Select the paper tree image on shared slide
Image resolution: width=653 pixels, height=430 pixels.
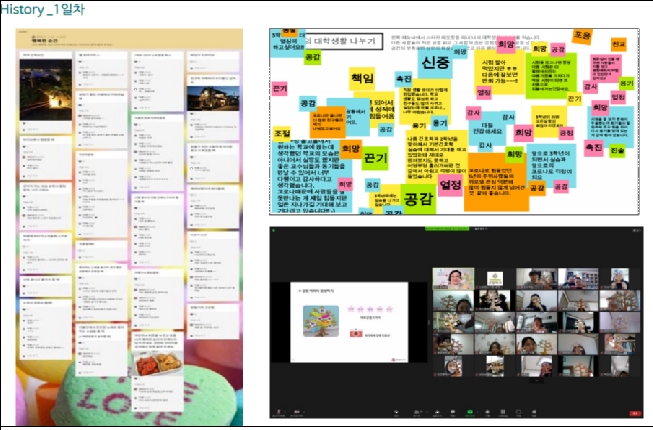(x=319, y=320)
